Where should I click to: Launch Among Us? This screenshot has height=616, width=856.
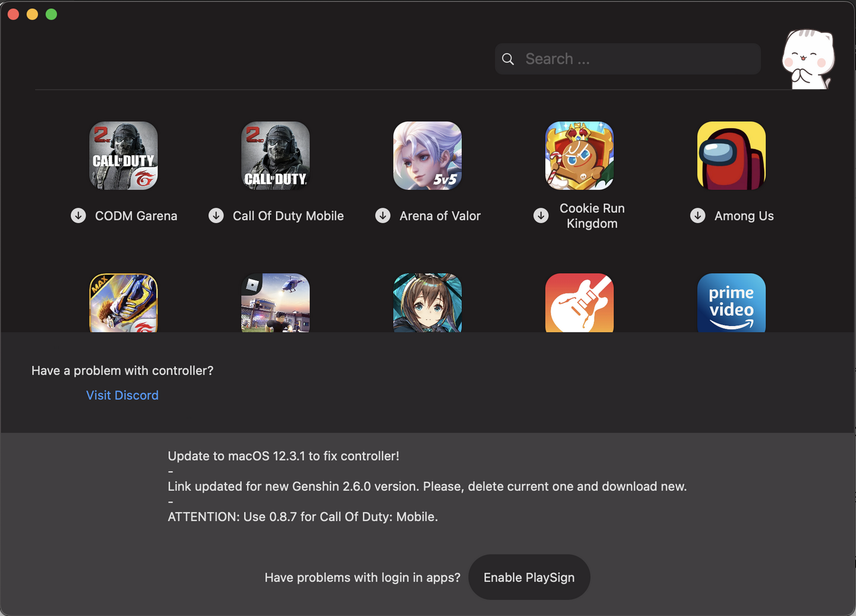click(732, 156)
